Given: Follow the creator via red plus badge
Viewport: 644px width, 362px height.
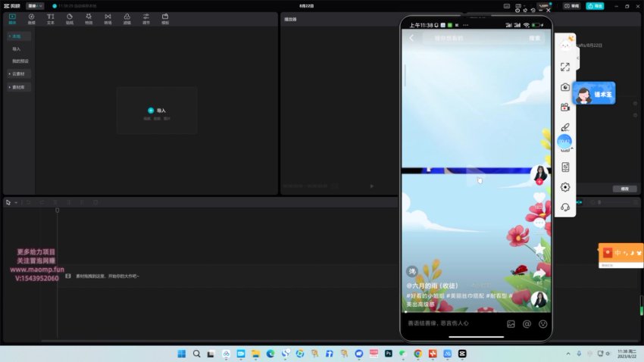Looking at the screenshot, I should 539,183.
